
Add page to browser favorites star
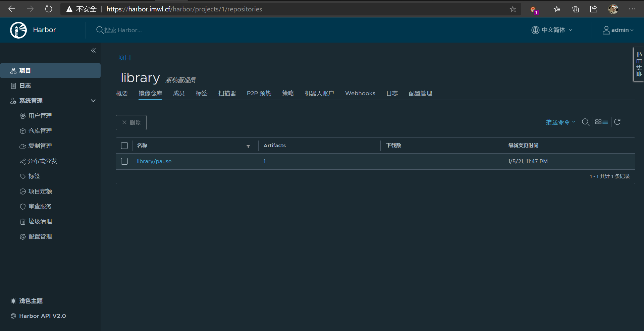(x=513, y=9)
